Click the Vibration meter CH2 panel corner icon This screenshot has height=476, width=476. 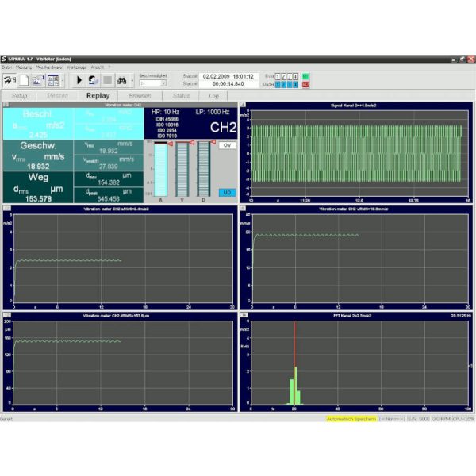click(x=6, y=105)
